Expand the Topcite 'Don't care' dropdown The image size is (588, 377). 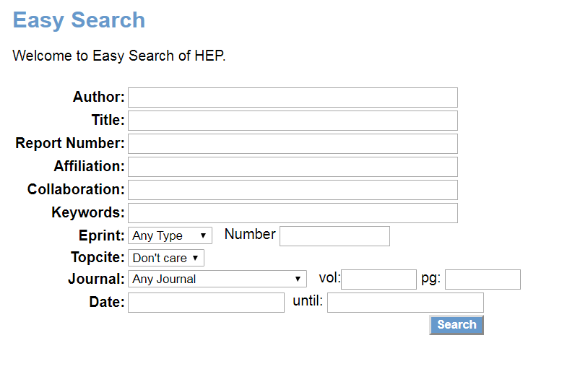(x=166, y=258)
